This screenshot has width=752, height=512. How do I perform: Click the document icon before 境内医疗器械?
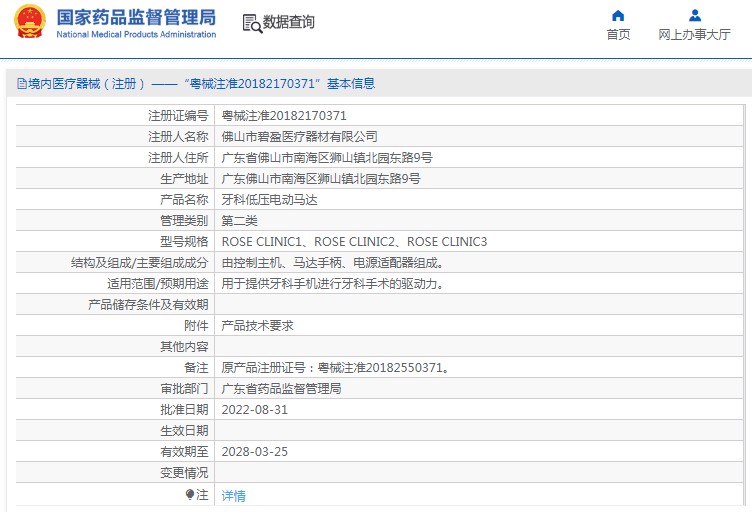(22, 84)
